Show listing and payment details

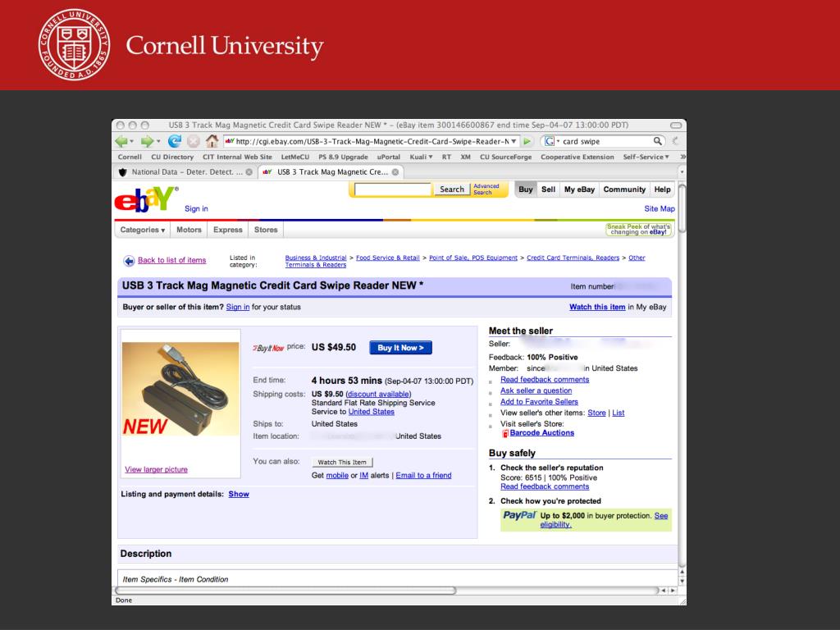coord(239,495)
